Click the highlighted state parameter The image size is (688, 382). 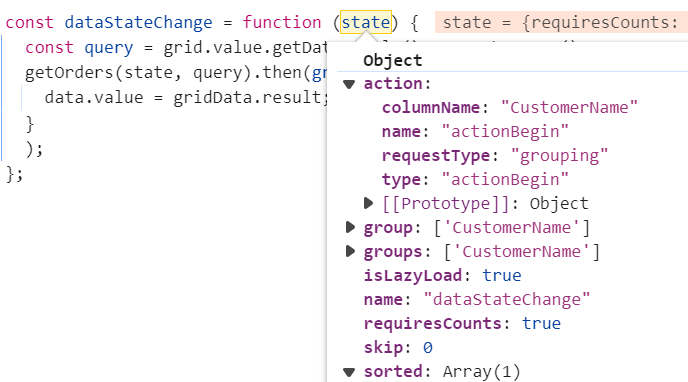tap(366, 22)
